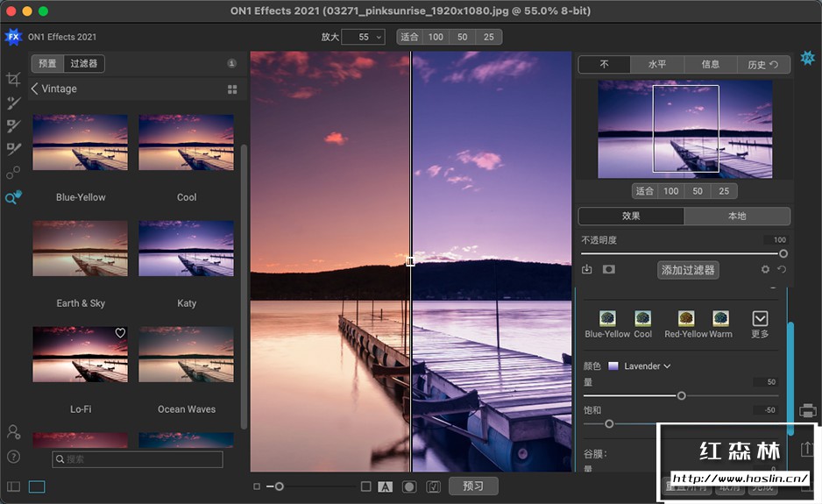Select the Crop tool
The height and width of the screenshot is (504, 822).
(13, 80)
